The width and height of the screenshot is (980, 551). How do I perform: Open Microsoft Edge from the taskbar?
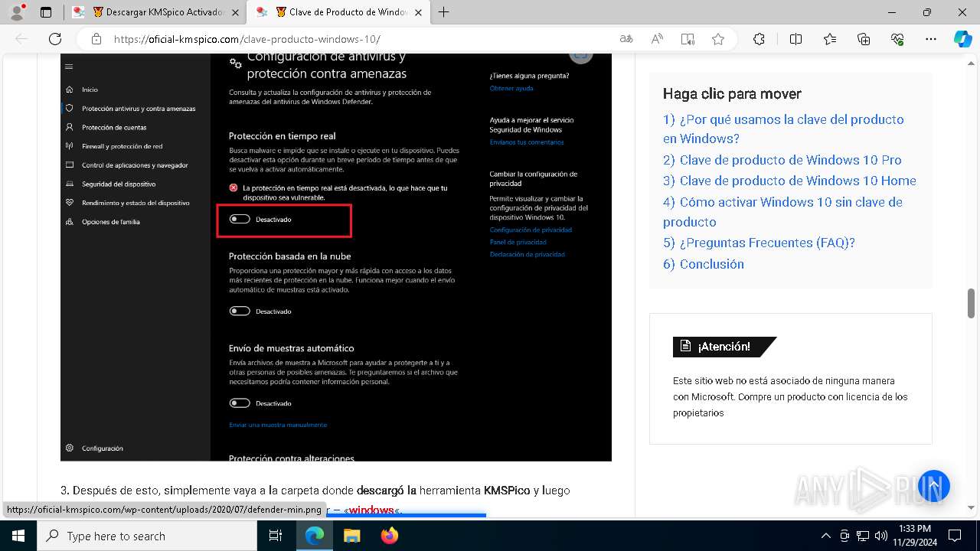coord(315,536)
